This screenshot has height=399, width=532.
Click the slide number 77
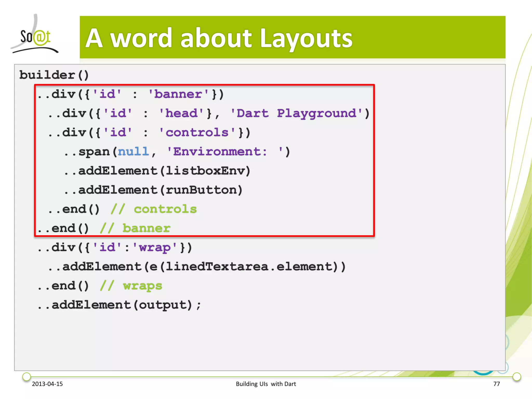(x=496, y=384)
